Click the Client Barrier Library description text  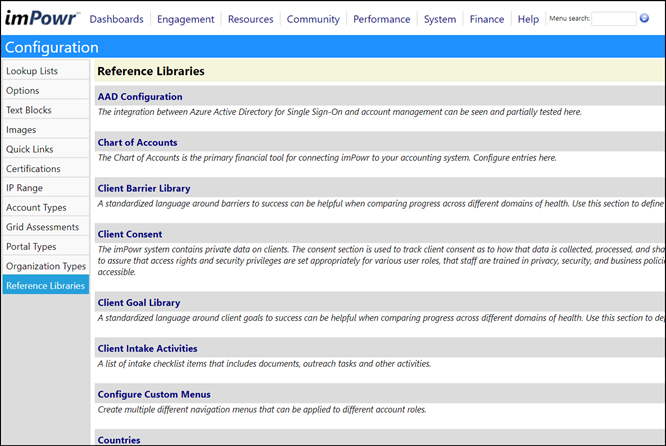380,204
